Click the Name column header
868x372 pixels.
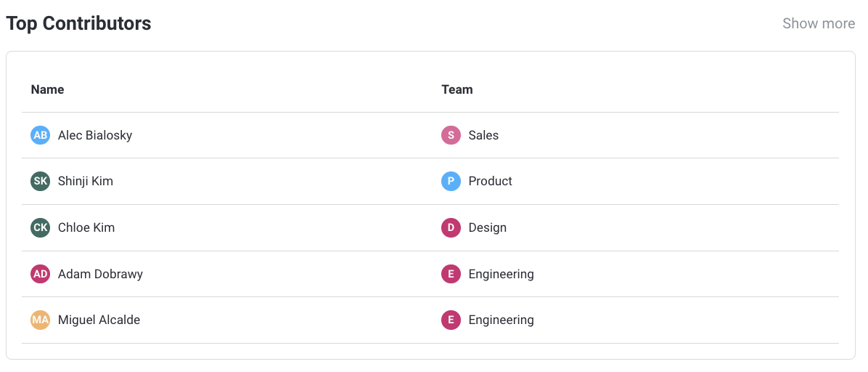(47, 89)
